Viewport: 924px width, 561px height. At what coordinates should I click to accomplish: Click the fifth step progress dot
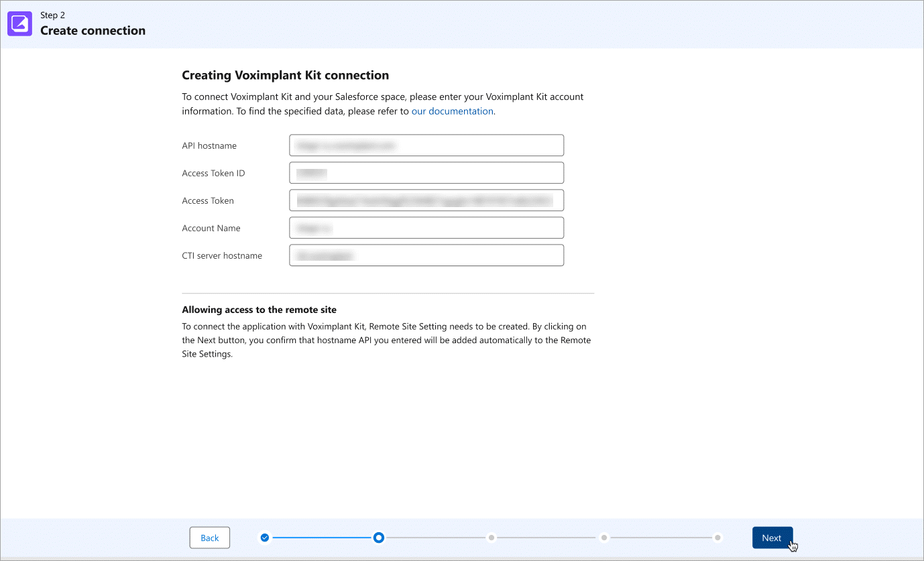(717, 538)
